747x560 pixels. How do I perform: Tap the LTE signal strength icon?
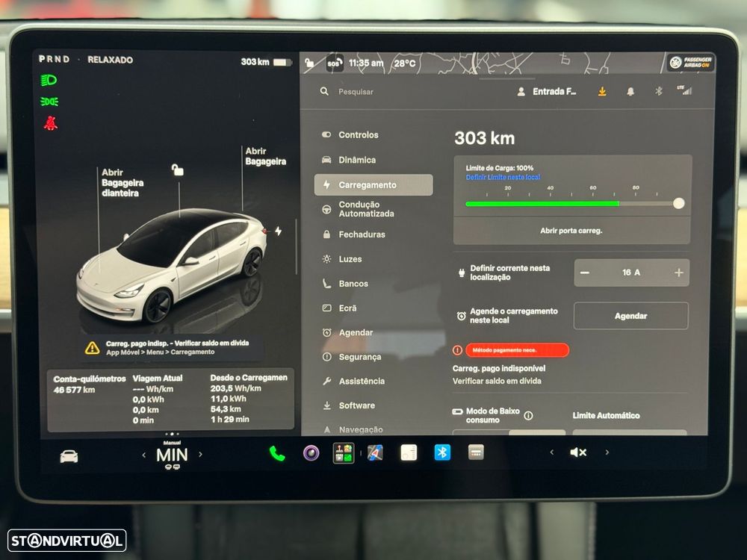pos(684,90)
